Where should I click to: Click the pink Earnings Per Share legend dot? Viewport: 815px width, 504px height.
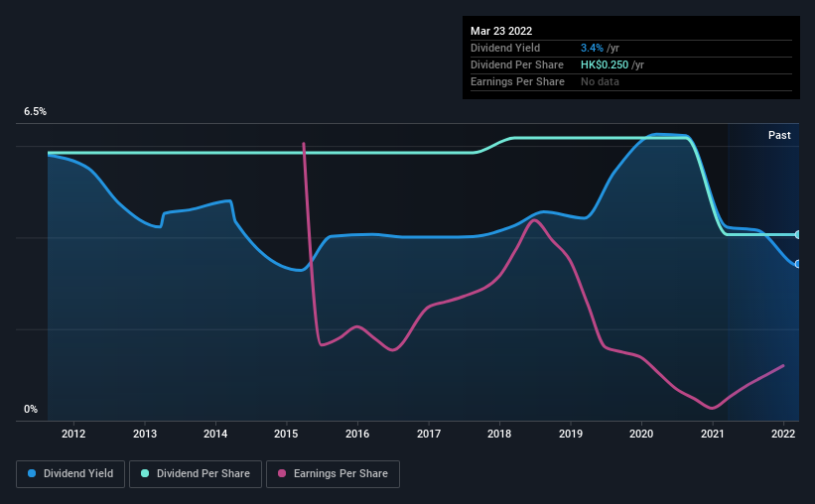[283, 474]
